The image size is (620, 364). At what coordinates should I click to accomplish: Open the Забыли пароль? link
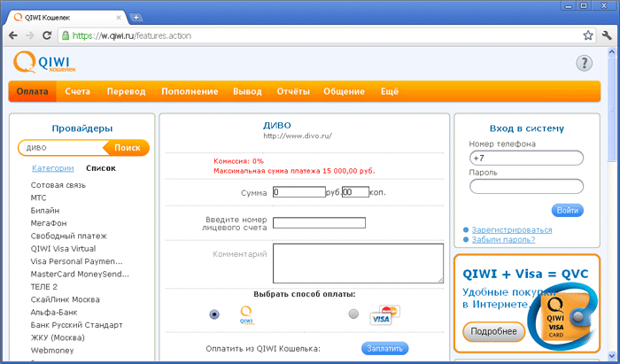point(503,239)
